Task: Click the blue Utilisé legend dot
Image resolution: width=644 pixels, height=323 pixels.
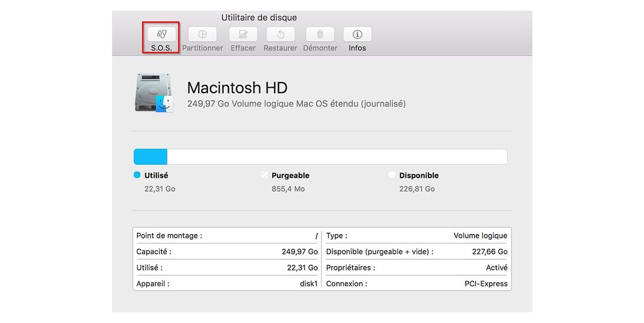Action: (x=137, y=175)
